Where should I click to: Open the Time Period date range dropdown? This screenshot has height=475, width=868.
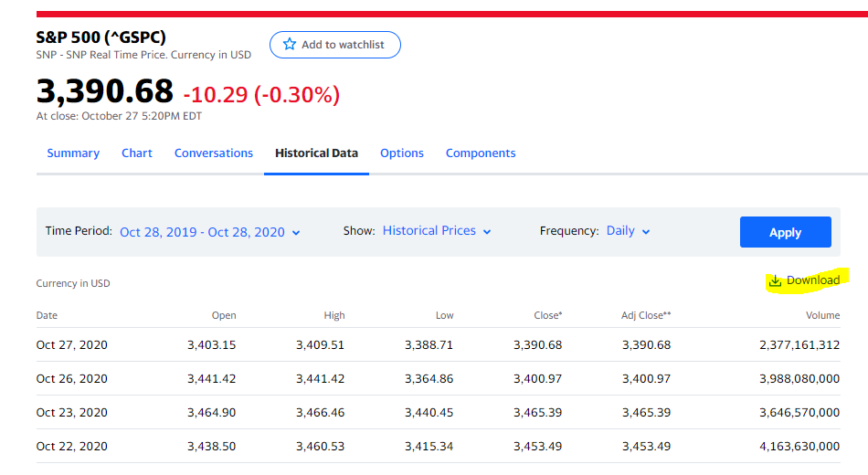click(x=209, y=232)
